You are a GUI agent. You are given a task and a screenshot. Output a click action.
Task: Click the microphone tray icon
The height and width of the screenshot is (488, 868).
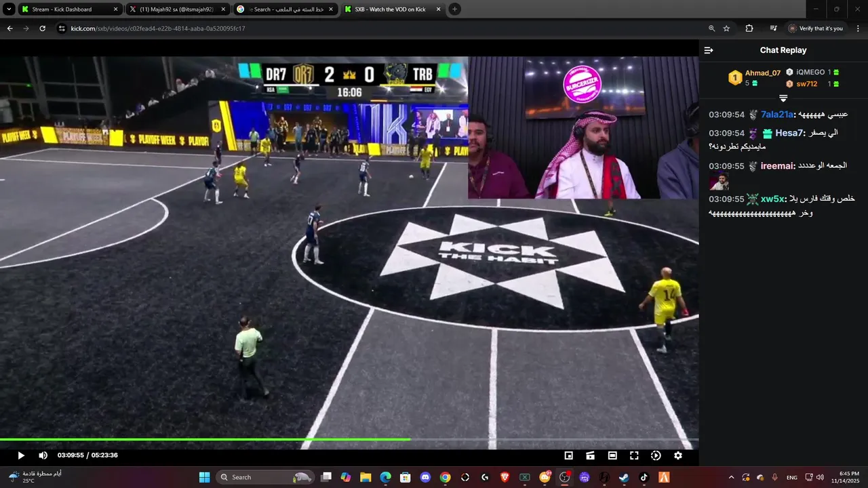coord(774,477)
